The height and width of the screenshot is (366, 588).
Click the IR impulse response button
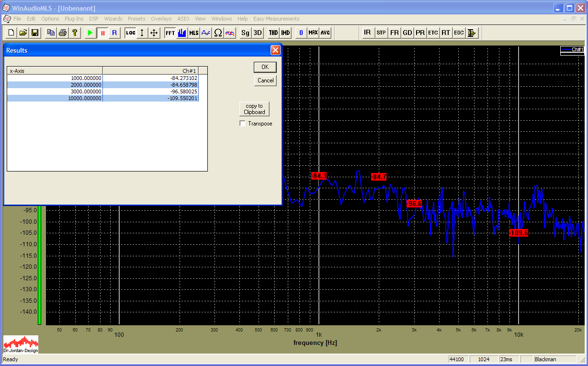point(367,33)
